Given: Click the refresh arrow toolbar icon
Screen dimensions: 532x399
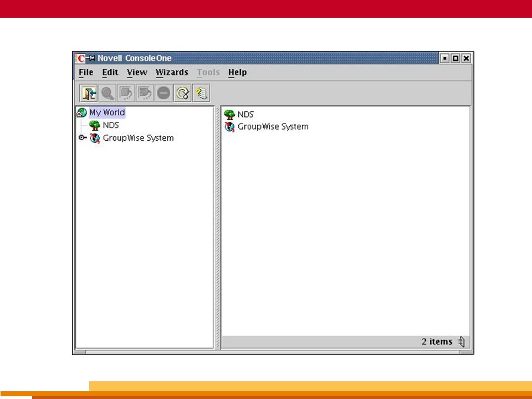Looking at the screenshot, I should pyautogui.click(x=182, y=93).
